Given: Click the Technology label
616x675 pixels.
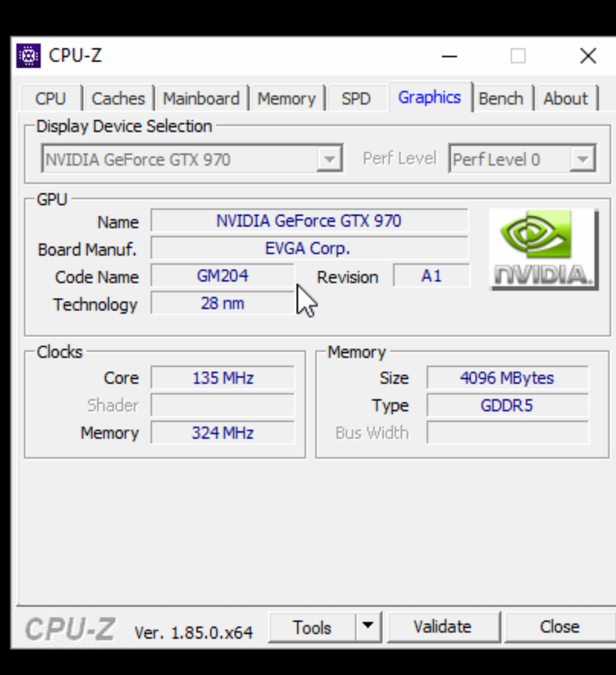Looking at the screenshot, I should pos(95,305).
